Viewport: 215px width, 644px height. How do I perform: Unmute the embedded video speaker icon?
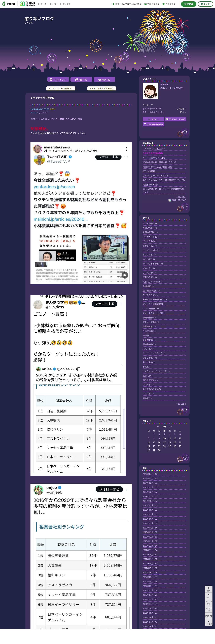click(x=125, y=275)
